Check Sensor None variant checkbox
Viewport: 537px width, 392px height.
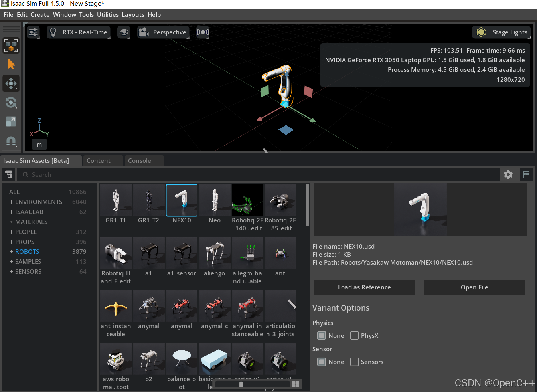tap(322, 362)
